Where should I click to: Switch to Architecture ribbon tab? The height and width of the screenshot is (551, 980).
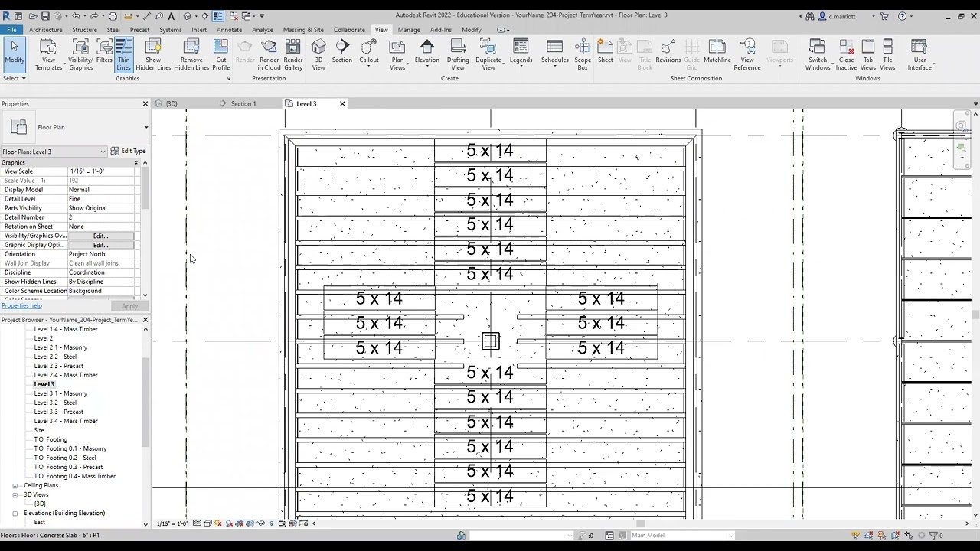(x=45, y=30)
